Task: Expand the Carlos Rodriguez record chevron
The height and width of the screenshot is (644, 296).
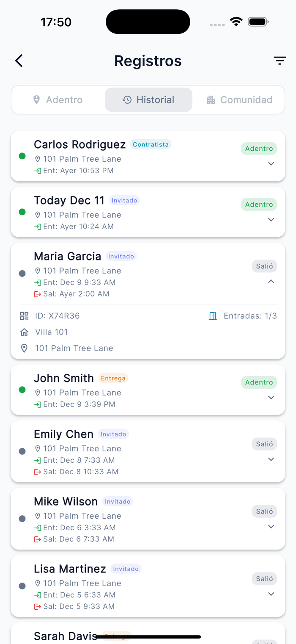Action: coord(271,164)
